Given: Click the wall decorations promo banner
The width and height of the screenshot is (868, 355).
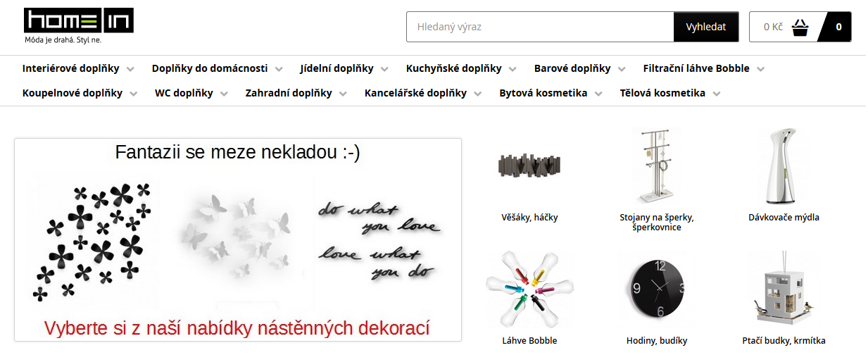Looking at the screenshot, I should click(x=238, y=239).
